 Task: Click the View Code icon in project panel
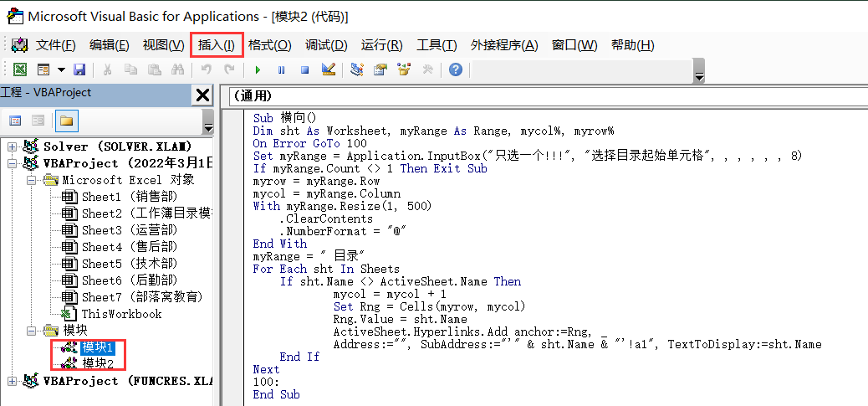click(x=16, y=121)
